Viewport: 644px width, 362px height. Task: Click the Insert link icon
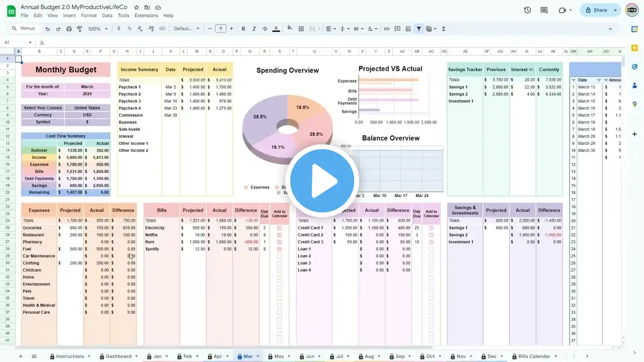(x=386, y=29)
